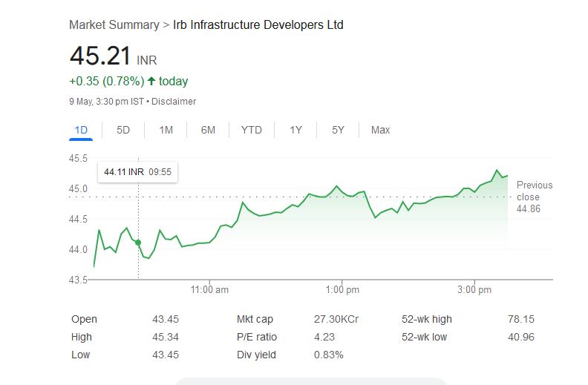588x385 pixels.
Task: Click the green price marker dot on chart
Action: 138,243
